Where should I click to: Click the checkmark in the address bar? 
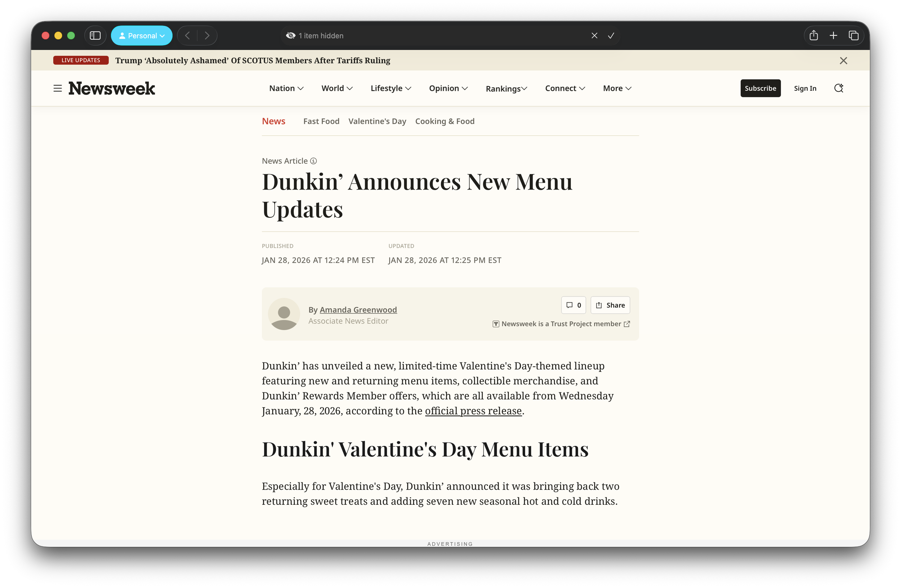click(610, 35)
